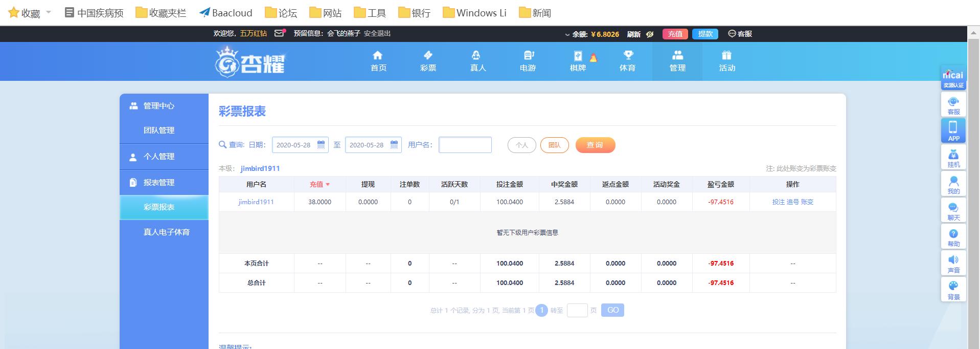
Task: Open the 聊天 chat side icon
Action: tap(953, 211)
